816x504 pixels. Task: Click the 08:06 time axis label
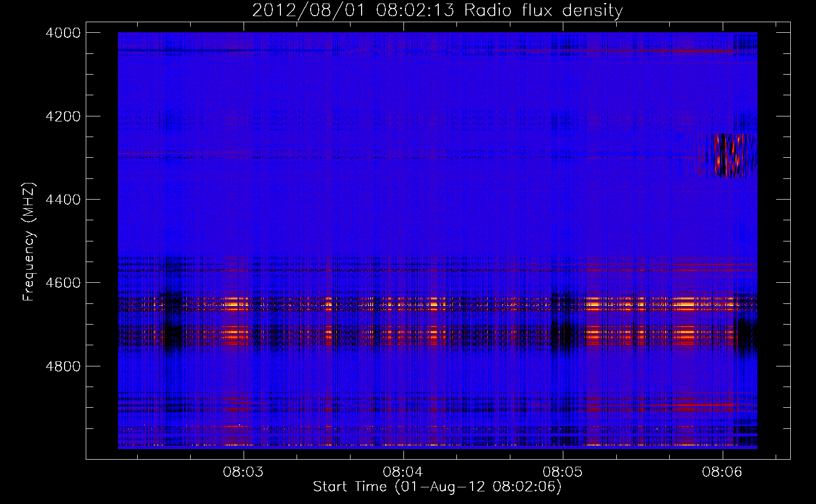(x=722, y=472)
